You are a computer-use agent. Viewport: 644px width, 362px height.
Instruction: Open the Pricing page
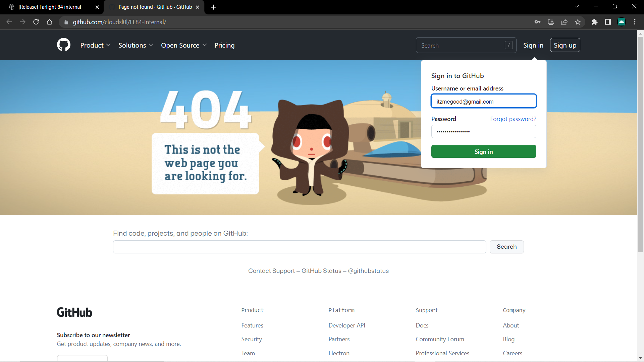(224, 45)
